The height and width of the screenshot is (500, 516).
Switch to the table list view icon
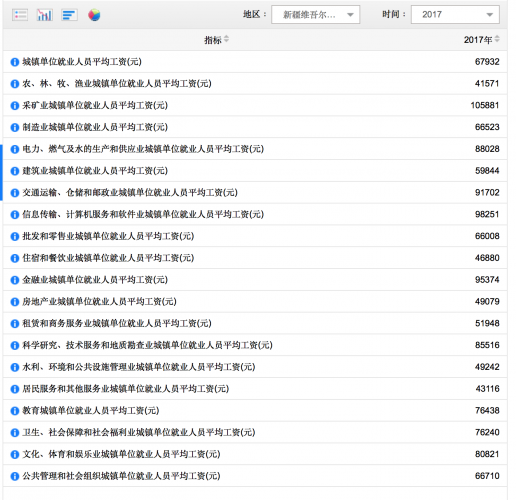(x=20, y=15)
